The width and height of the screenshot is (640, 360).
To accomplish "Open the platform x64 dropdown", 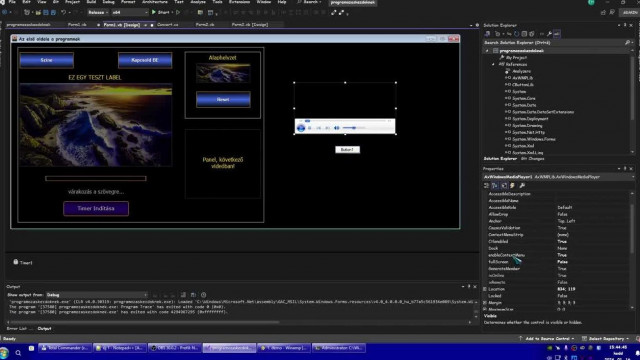I will [129, 13].
